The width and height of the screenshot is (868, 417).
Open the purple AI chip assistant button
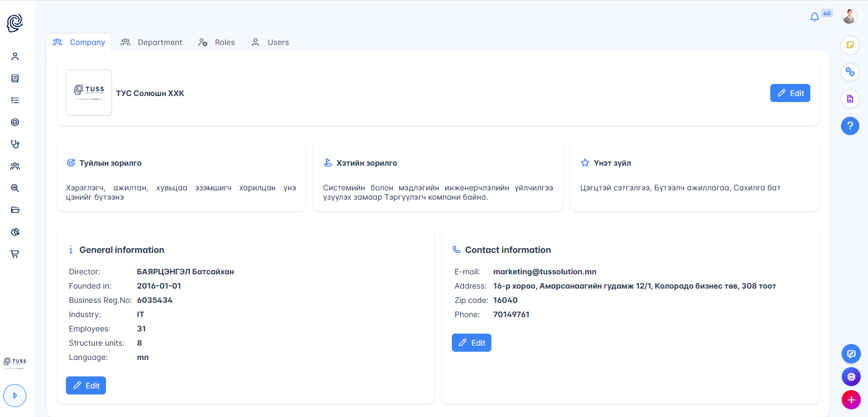[851, 377]
